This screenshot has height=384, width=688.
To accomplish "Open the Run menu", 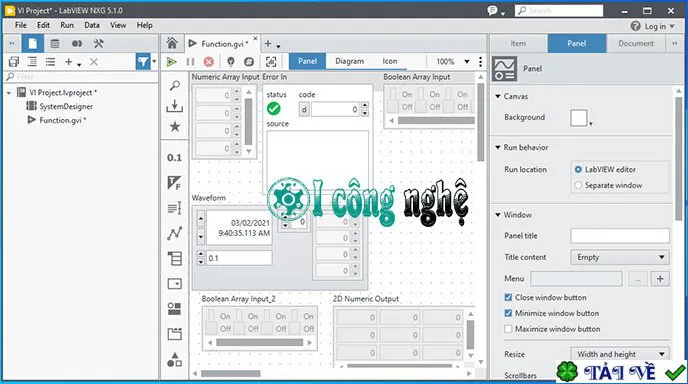I will coord(67,25).
